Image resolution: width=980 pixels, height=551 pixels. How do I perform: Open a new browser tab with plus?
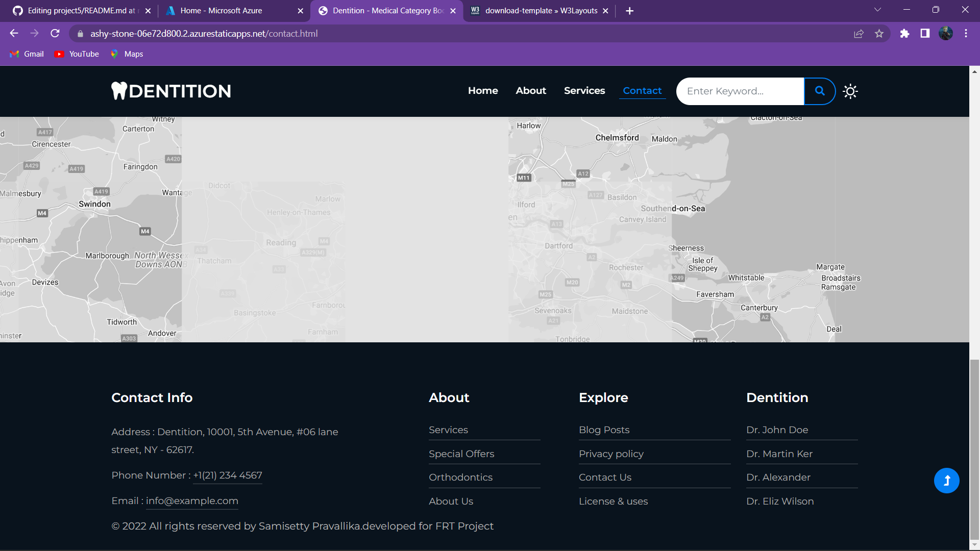pyautogui.click(x=629, y=11)
